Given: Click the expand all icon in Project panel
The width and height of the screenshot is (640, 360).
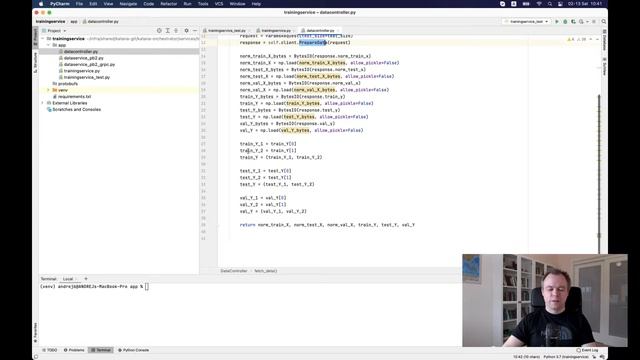Looking at the screenshot, I should (x=168, y=31).
